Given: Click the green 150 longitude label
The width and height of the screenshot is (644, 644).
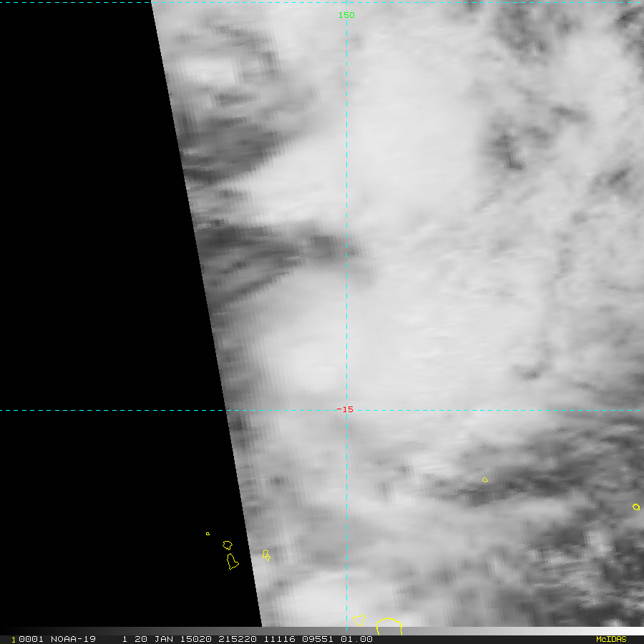Looking at the screenshot, I should coord(346,15).
